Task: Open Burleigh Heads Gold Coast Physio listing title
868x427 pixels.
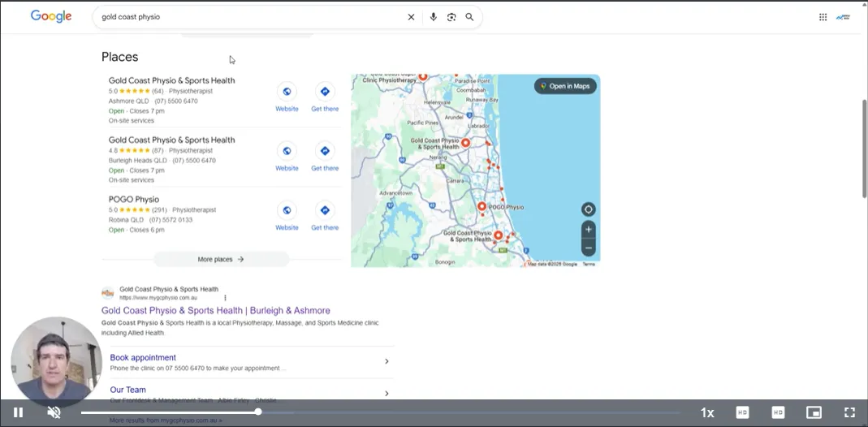Action: click(171, 140)
